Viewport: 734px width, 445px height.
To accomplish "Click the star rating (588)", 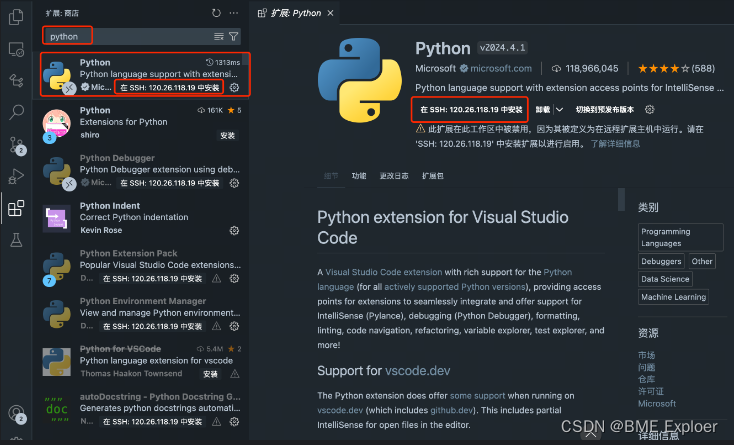I will pyautogui.click(x=676, y=68).
